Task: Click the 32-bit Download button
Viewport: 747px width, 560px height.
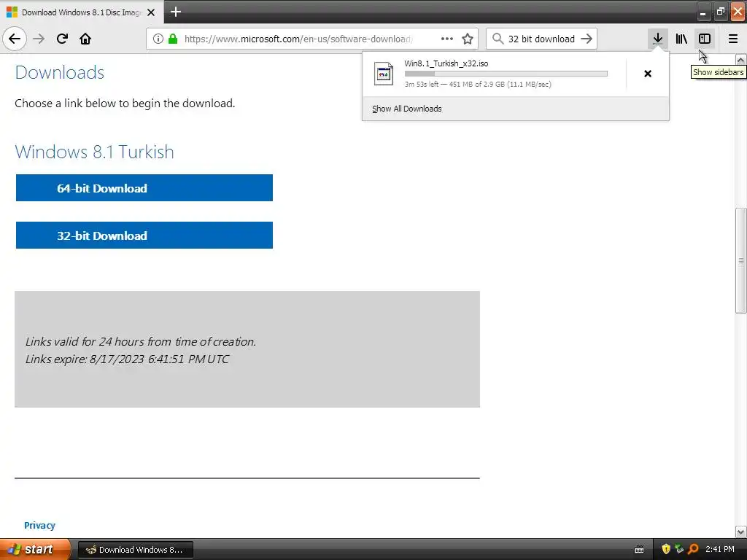Action: (x=144, y=235)
